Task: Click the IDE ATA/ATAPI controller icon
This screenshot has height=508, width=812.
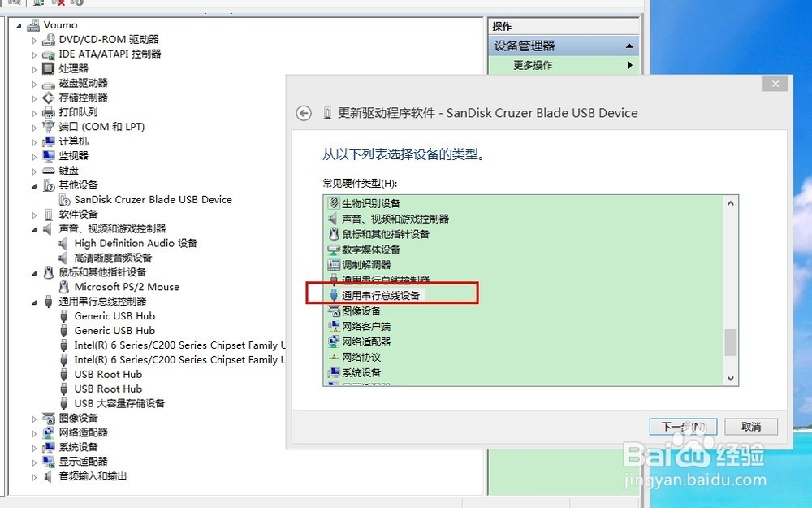Action: point(49,54)
